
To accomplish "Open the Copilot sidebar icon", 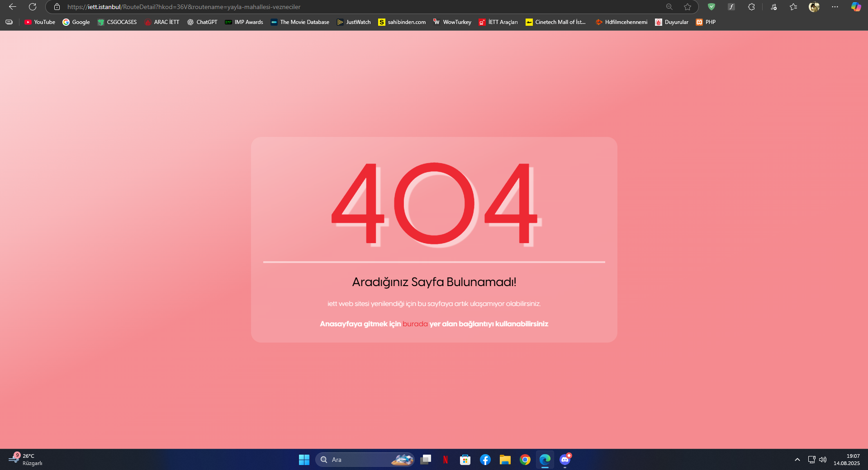I will point(856,7).
